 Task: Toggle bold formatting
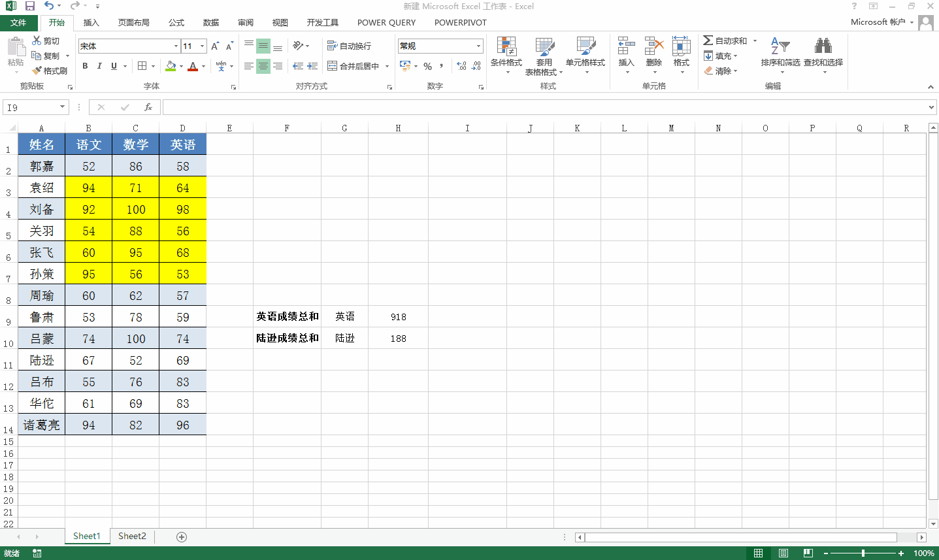click(x=84, y=66)
